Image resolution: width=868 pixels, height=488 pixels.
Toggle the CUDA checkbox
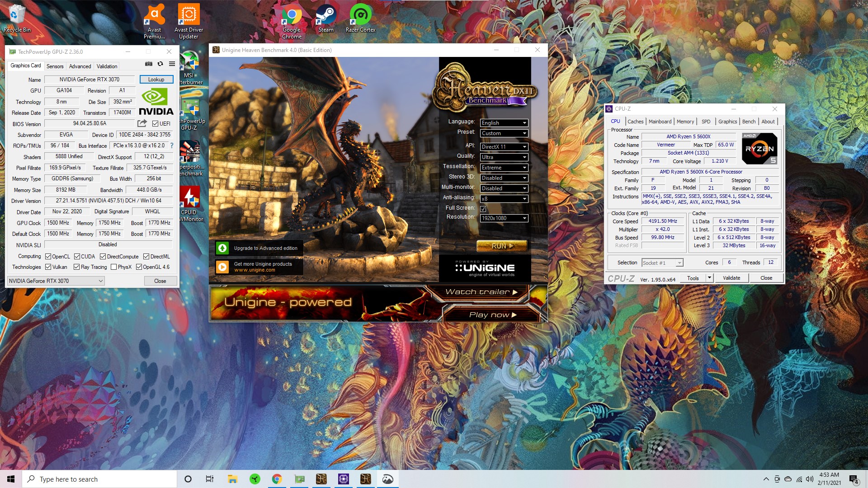(77, 256)
